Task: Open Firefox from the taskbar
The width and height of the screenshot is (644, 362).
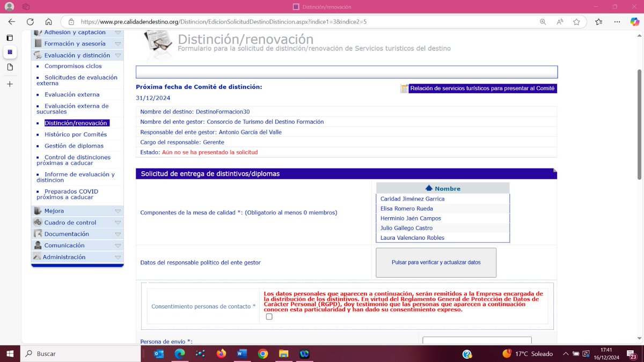Action: 221,354
